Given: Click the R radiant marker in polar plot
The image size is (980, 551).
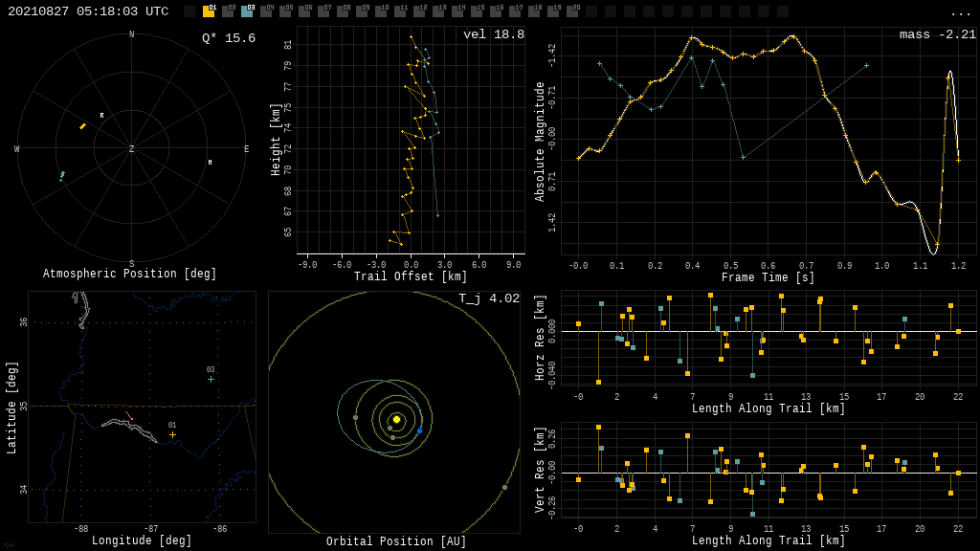Looking at the screenshot, I should (101, 116).
